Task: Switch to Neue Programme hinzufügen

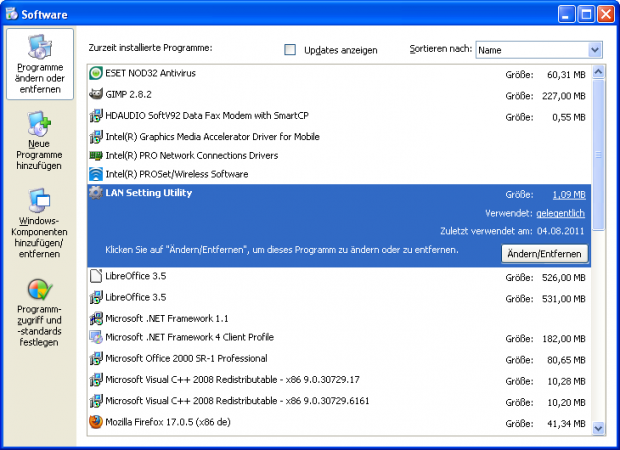Action: click(x=39, y=142)
